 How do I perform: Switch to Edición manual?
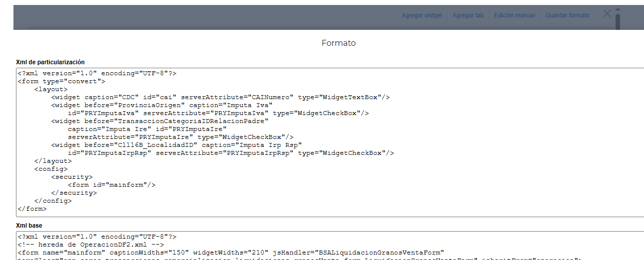click(x=515, y=15)
